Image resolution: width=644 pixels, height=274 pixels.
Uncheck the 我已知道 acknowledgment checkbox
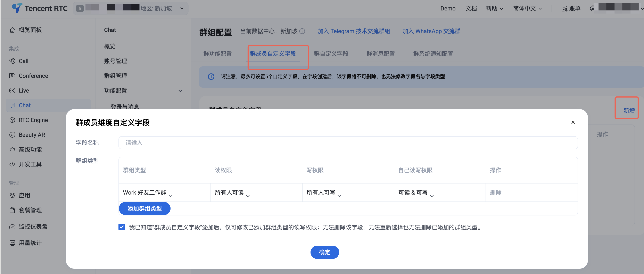(x=122, y=227)
